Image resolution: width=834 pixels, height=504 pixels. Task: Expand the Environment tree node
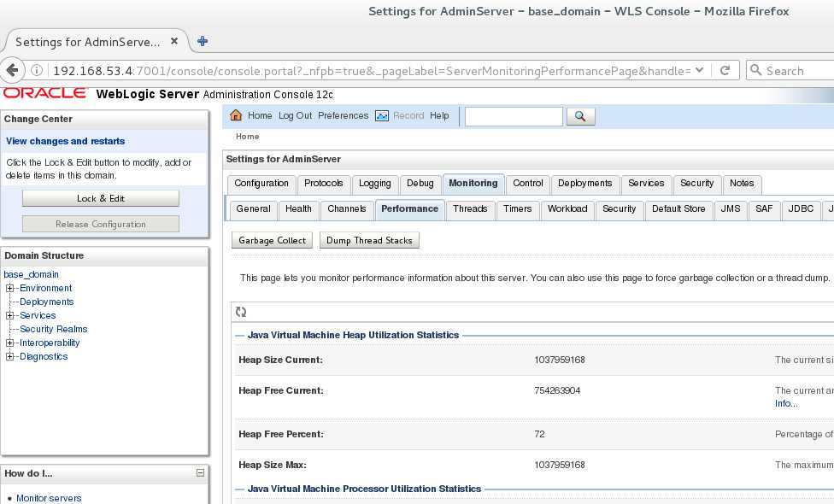9,288
